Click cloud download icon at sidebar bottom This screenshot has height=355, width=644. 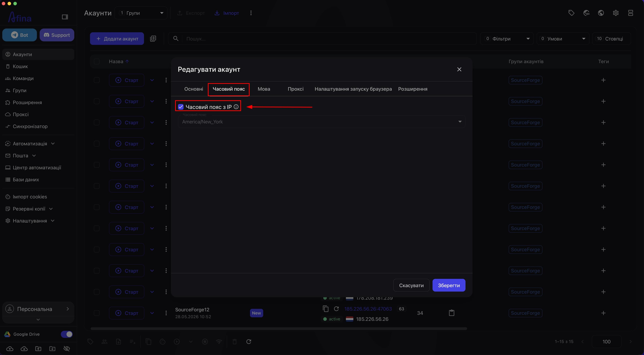pyautogui.click(x=24, y=349)
